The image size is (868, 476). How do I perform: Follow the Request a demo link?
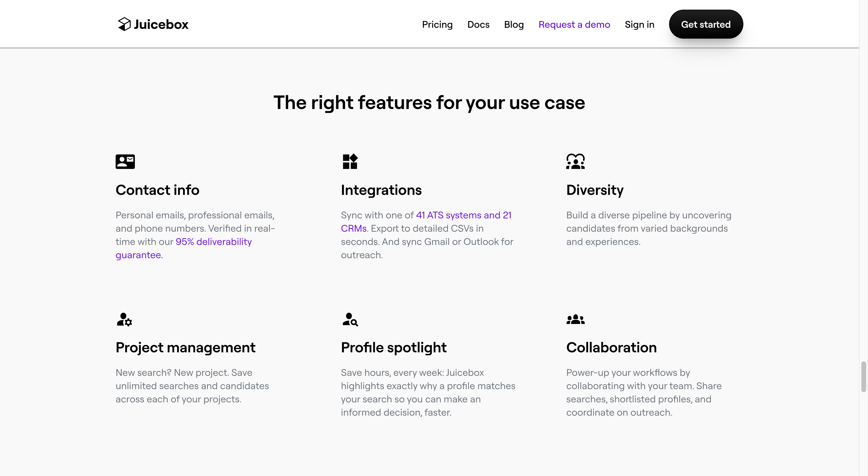click(x=574, y=25)
